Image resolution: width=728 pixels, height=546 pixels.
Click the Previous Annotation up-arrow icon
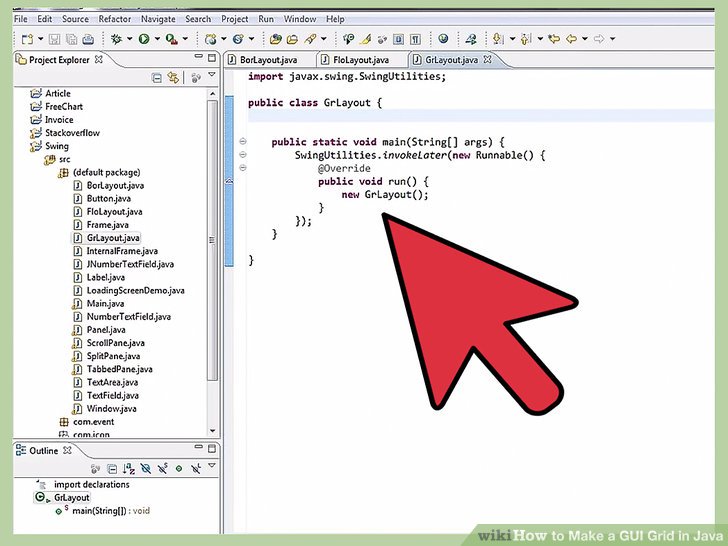[x=526, y=39]
